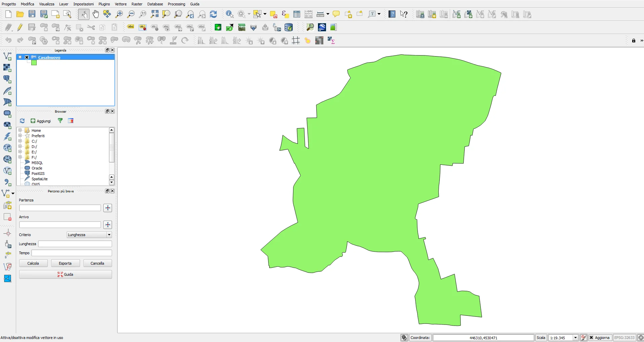Viewport: 644px width, 342px height.
Task: Click the New project icon
Action: 8,14
